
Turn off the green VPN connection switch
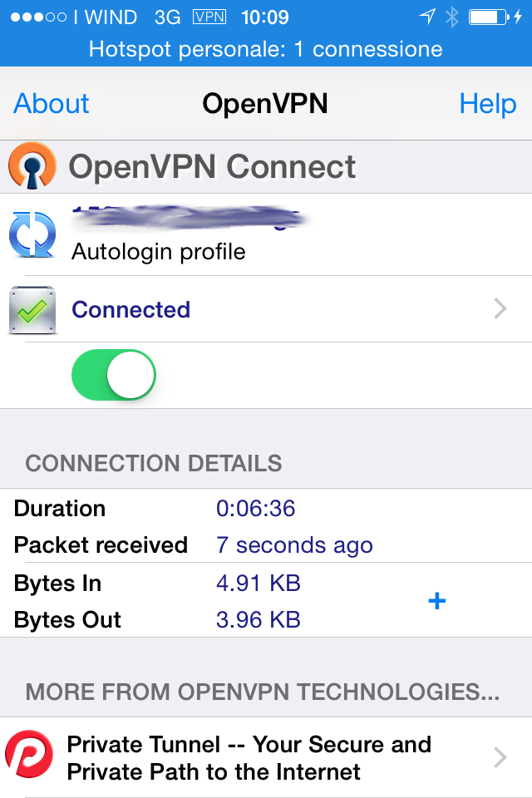pyautogui.click(x=114, y=375)
